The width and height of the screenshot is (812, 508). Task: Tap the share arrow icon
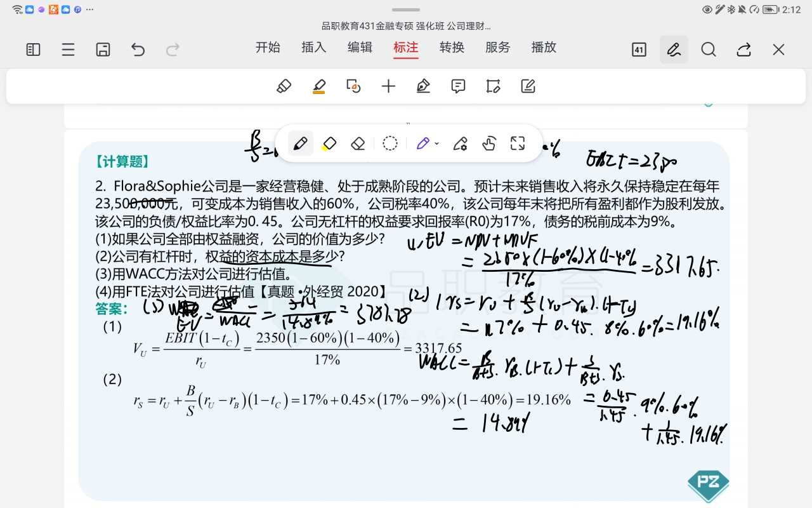[743, 50]
